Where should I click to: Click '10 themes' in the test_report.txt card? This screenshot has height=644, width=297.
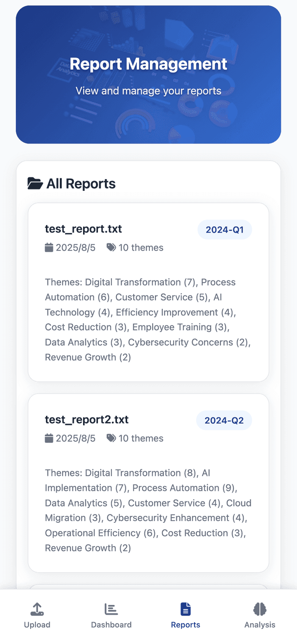point(141,247)
